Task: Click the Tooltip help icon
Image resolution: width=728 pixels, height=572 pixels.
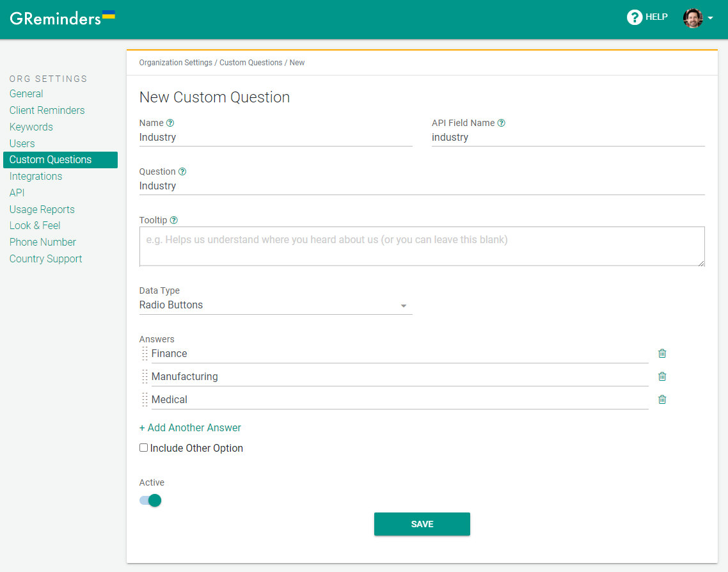Action: pos(174,219)
